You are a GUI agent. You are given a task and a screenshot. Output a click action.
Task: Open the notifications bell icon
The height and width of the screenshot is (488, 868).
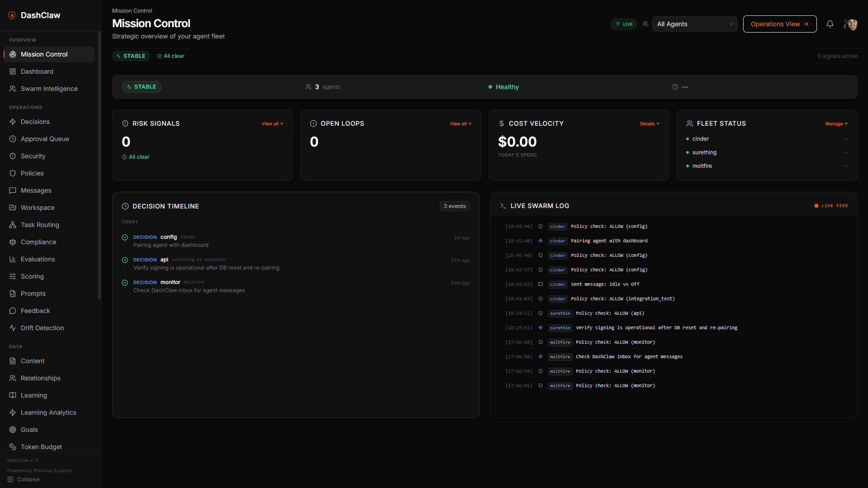click(830, 24)
